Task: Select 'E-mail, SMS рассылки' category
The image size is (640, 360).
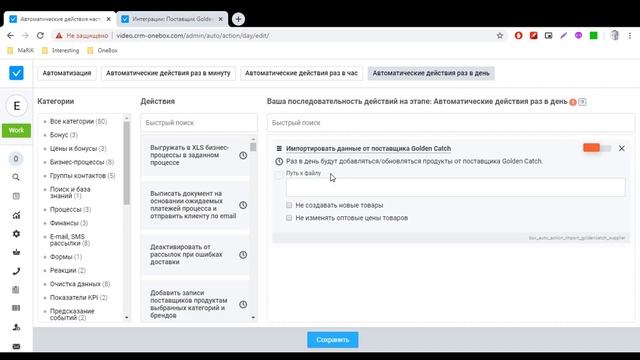Action: tap(70, 240)
